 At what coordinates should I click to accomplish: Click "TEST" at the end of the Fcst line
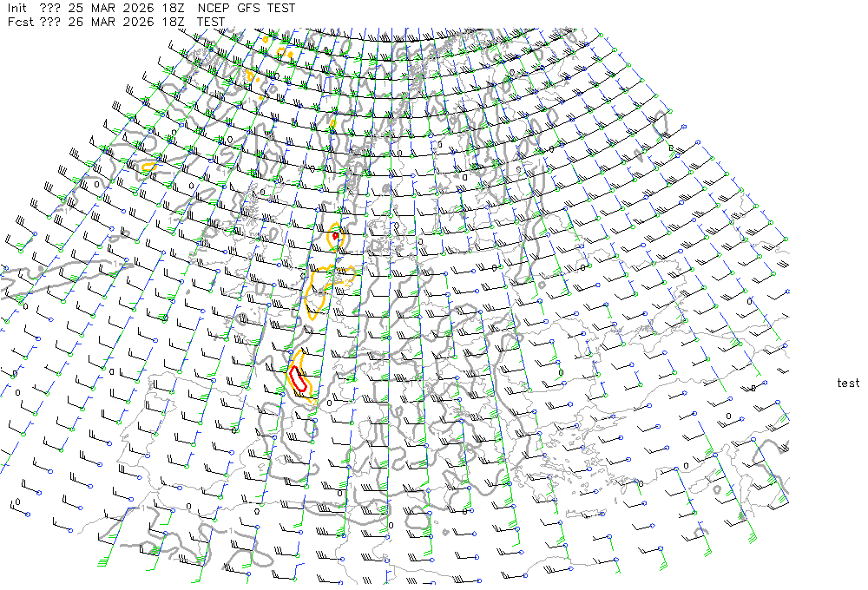[x=213, y=22]
